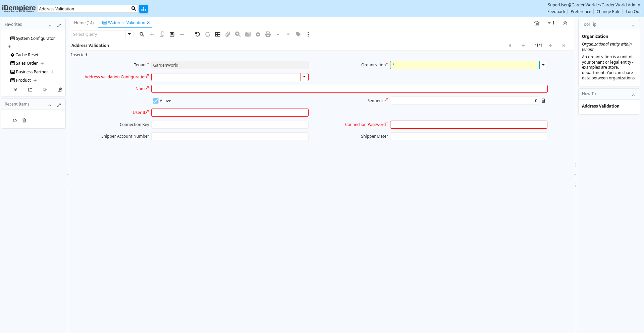The height and width of the screenshot is (333, 644).
Task: Click into the Name input field
Action: (349, 89)
